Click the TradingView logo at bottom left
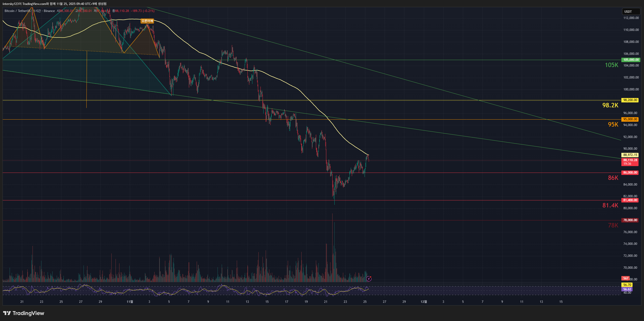This screenshot has width=644, height=321. click(x=23, y=313)
